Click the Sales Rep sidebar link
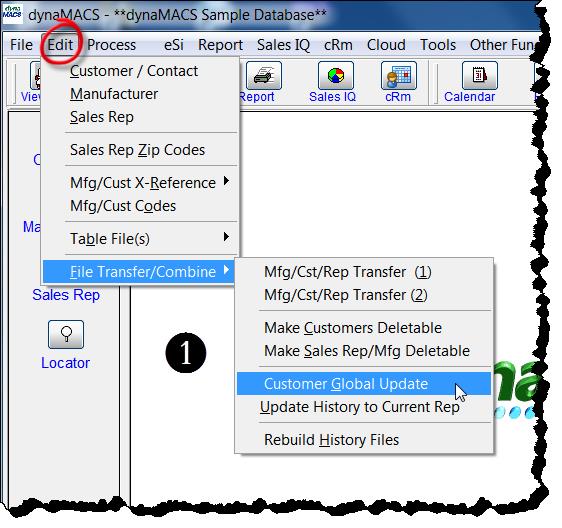The width and height of the screenshot is (562, 528). 66,295
